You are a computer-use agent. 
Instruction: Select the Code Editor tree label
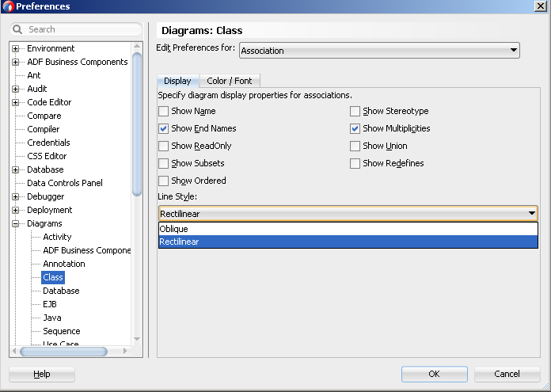[x=49, y=102]
